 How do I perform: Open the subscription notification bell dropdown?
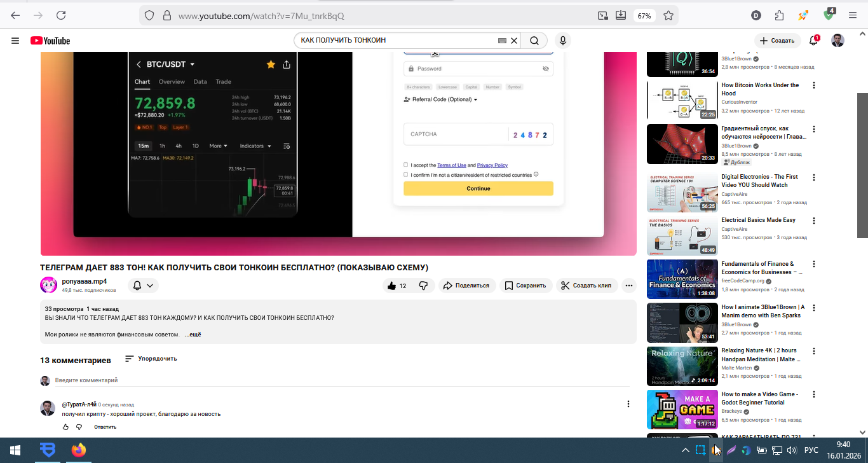[x=144, y=286]
